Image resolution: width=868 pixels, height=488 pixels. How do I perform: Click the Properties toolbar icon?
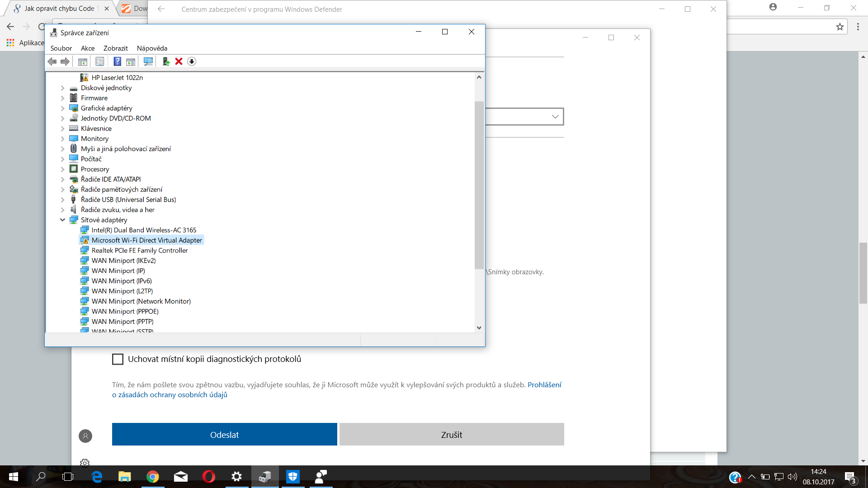pos(100,61)
